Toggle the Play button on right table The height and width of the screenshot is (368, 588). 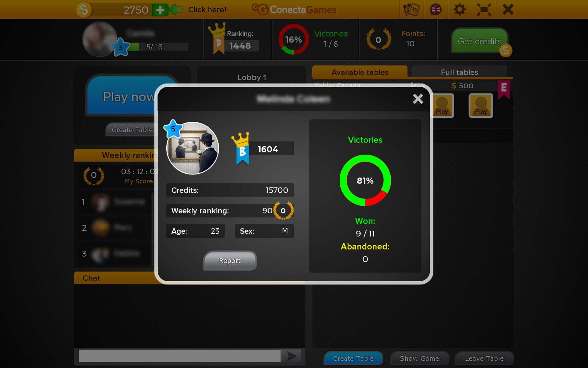481,105
